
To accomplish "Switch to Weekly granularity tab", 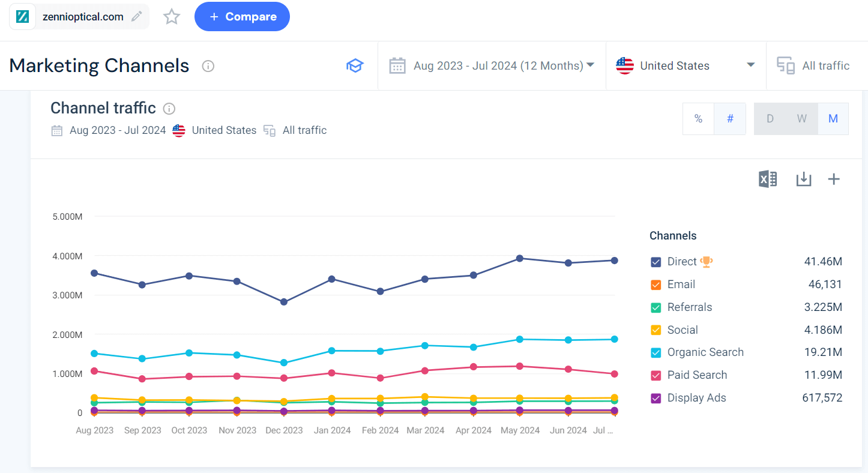I will (801, 118).
